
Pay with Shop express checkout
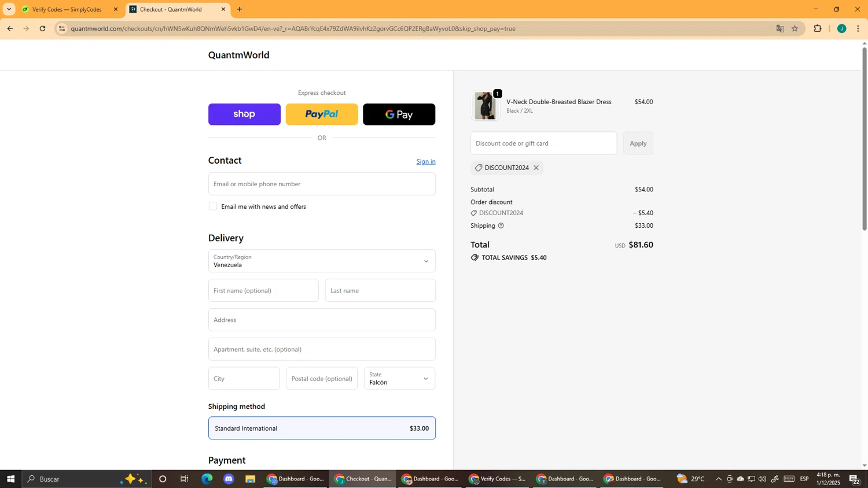(x=244, y=114)
